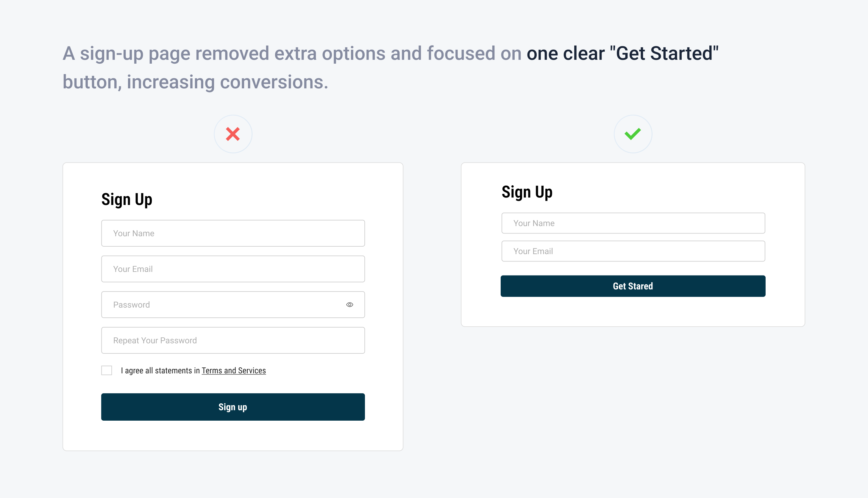The image size is (868, 498).
Task: Focus Your Name field in red-X form
Action: (x=233, y=233)
